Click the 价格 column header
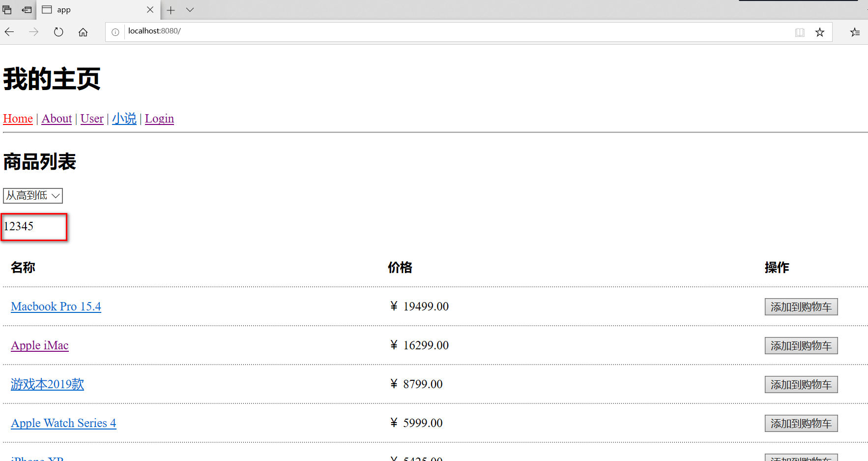Image resolution: width=868 pixels, height=461 pixels. click(400, 268)
